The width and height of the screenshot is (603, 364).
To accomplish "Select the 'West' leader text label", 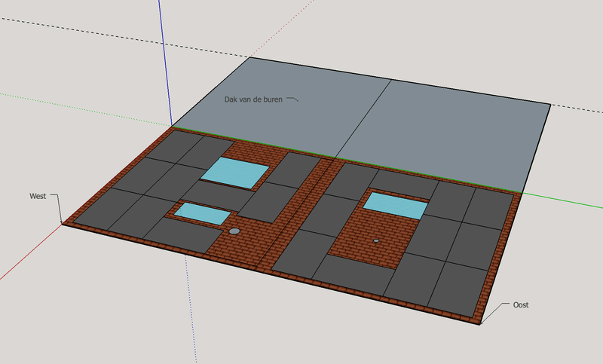I will click(x=38, y=196).
